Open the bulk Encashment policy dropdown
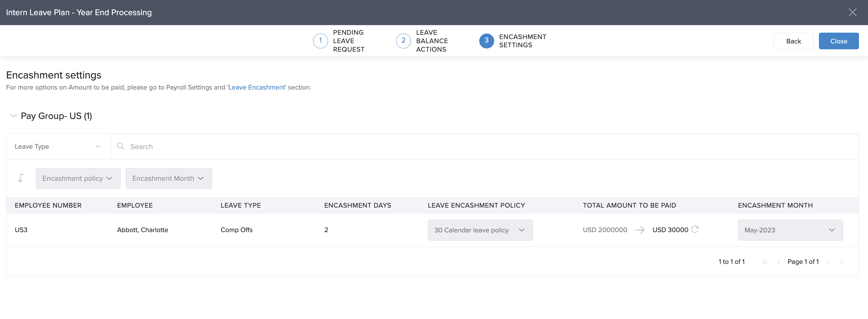Image resolution: width=868 pixels, height=319 pixels. (x=78, y=178)
